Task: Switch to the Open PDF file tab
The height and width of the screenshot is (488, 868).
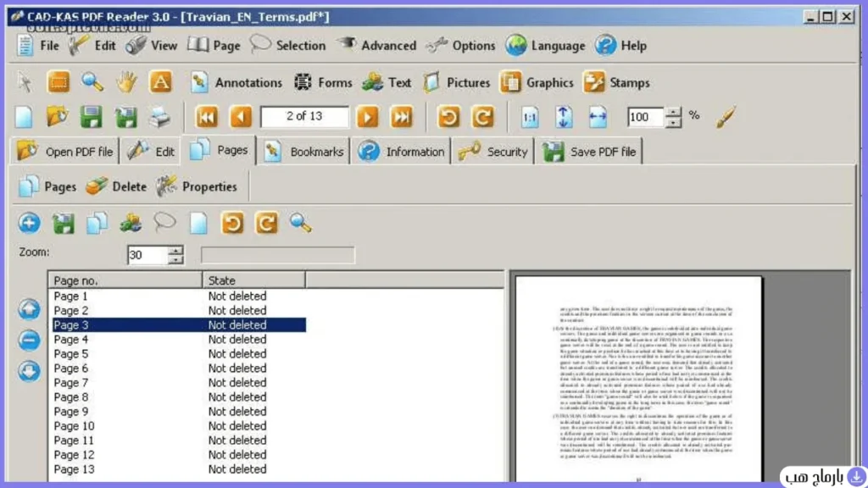Action: 64,151
